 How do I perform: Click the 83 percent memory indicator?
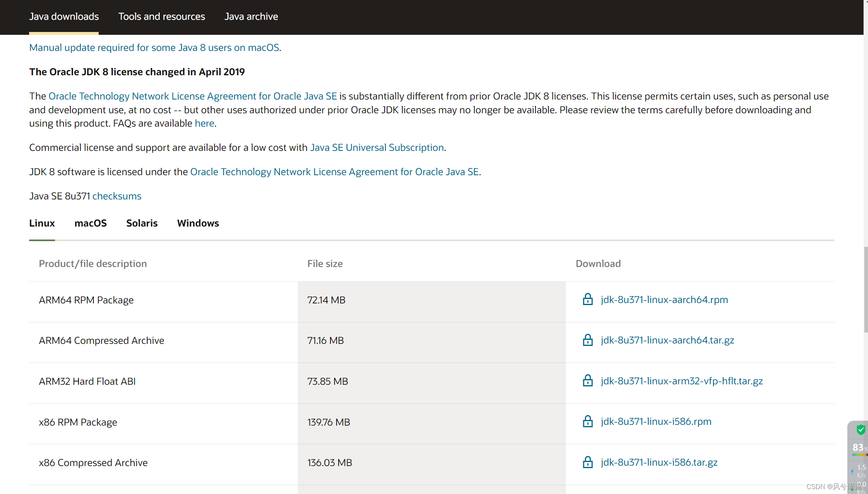click(858, 447)
